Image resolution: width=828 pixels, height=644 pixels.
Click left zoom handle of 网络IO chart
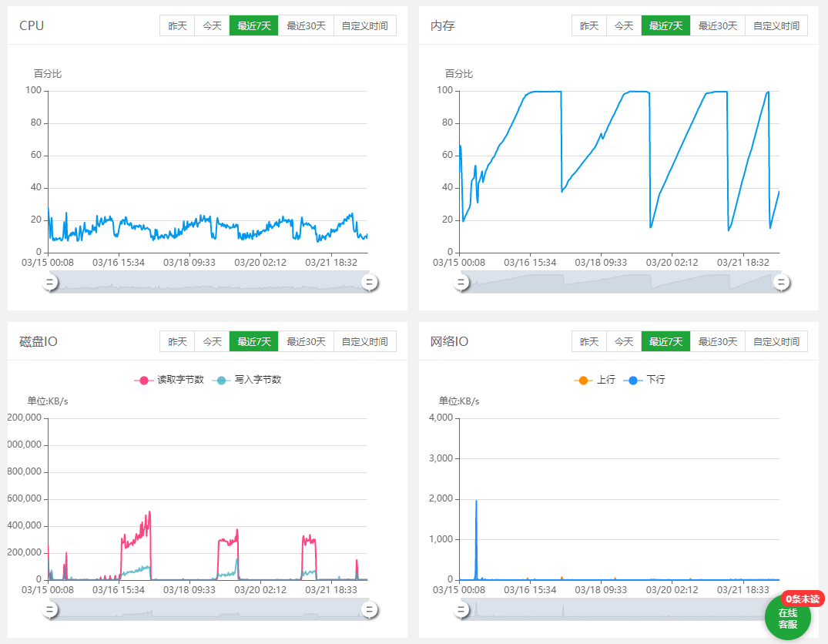[461, 610]
